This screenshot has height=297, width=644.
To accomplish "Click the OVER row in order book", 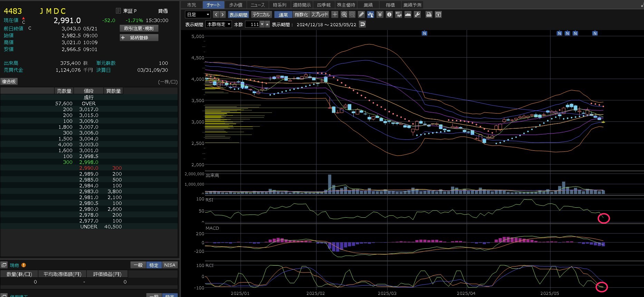I will click(x=89, y=103).
